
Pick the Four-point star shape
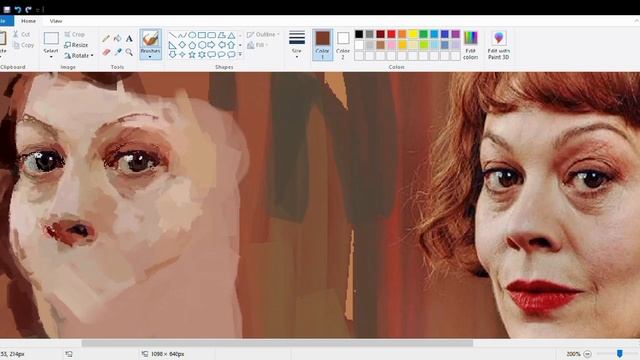pyautogui.click(x=182, y=54)
